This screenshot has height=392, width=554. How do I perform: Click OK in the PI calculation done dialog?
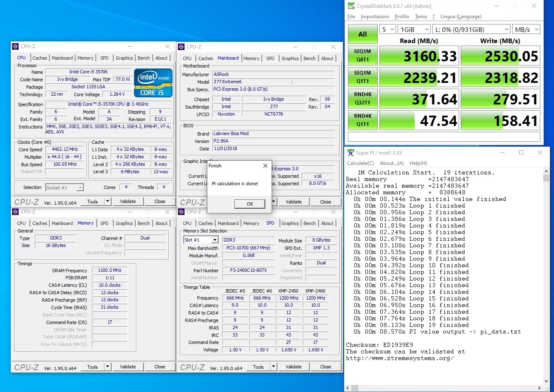click(x=250, y=203)
